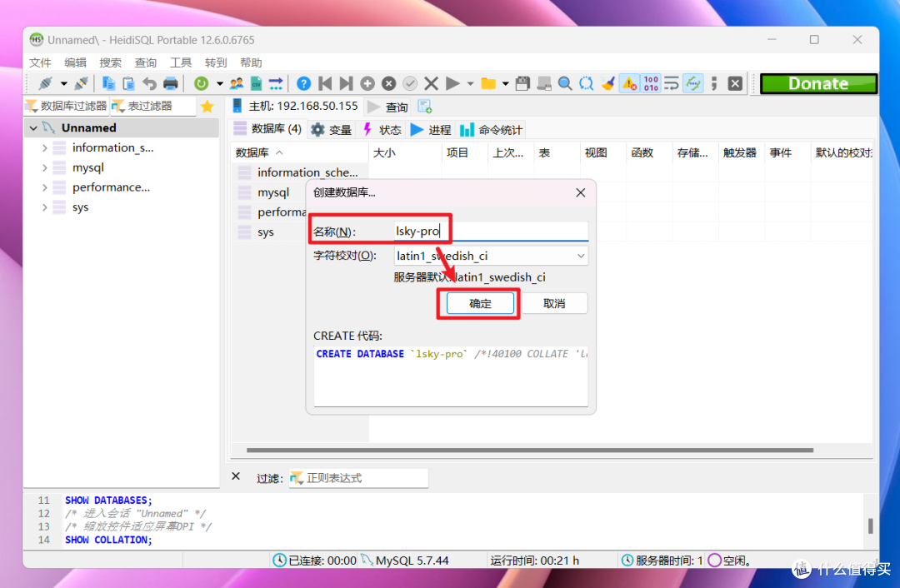Click the blue help question mark icon
The width and height of the screenshot is (900, 588).
[x=303, y=84]
